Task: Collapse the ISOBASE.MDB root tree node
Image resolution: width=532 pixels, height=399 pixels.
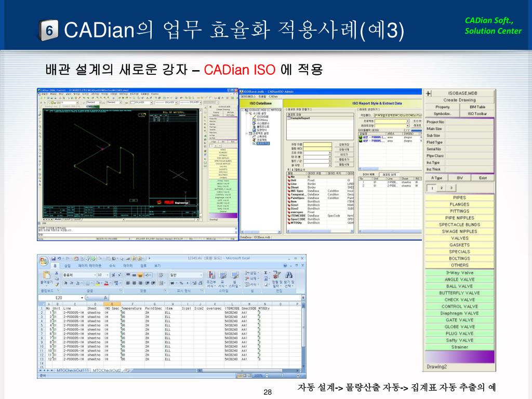Action: 243,110
